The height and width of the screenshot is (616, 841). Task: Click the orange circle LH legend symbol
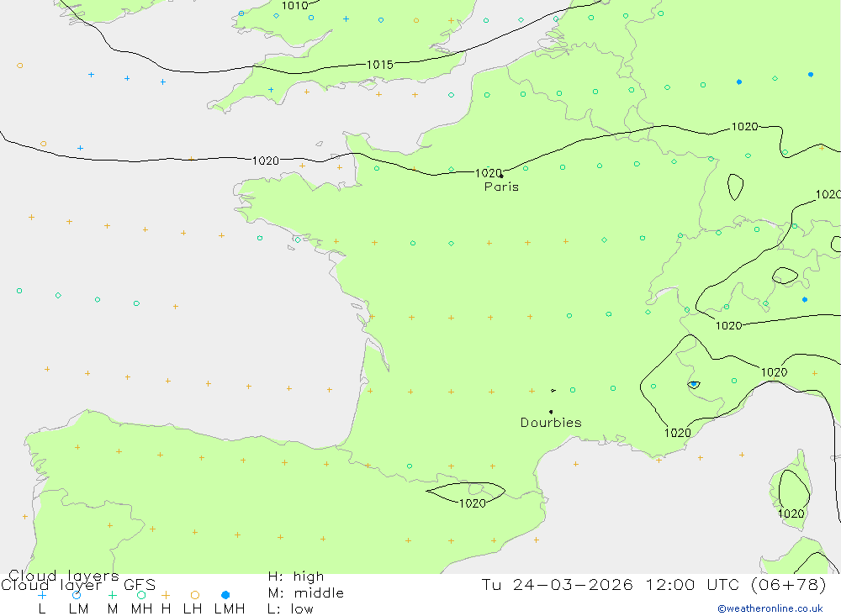click(195, 595)
